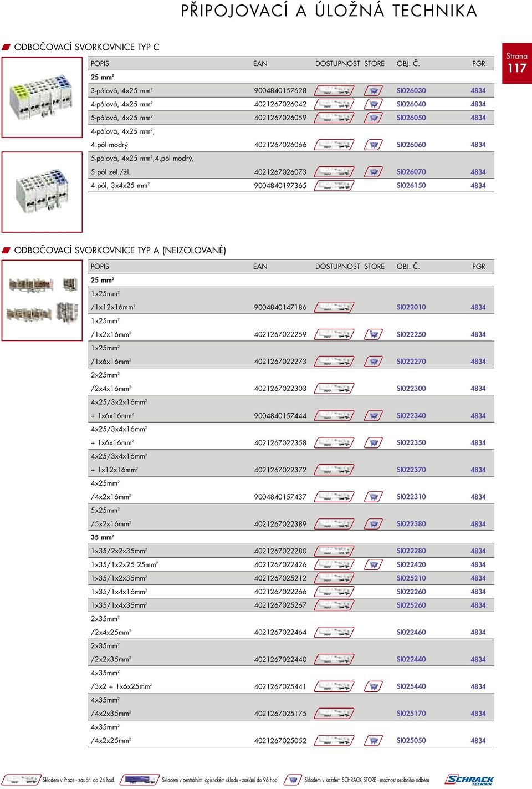This screenshot has width=532, height=789.
Task: Click the legend truck icon 'Skladem v Praze'
Action: [21, 780]
